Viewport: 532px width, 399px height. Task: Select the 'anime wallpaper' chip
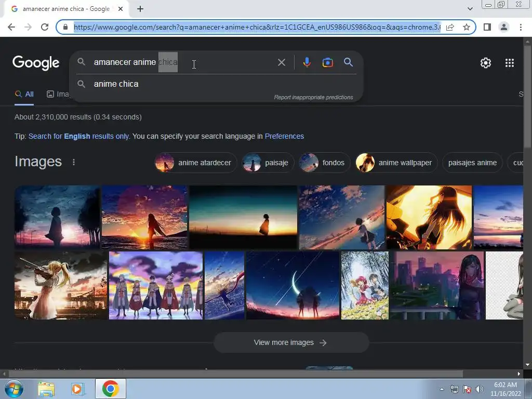point(396,163)
